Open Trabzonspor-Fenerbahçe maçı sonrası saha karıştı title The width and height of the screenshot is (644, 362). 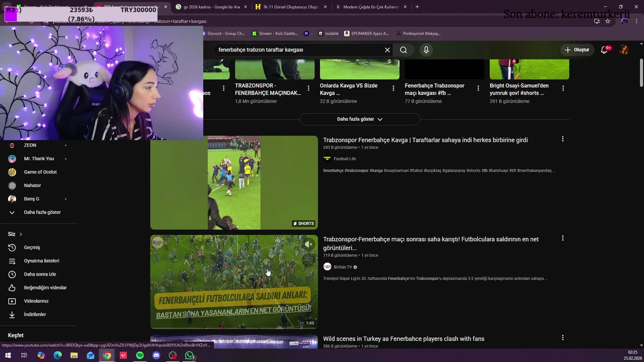point(431,243)
